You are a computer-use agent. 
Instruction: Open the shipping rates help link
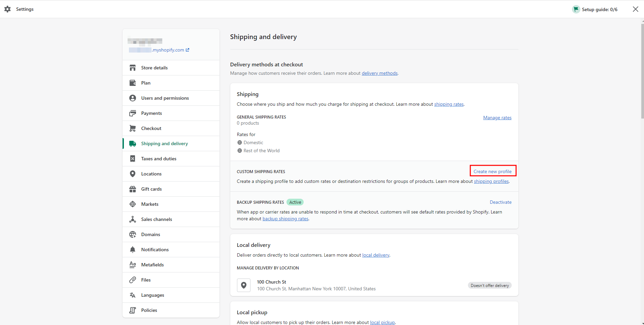click(449, 104)
